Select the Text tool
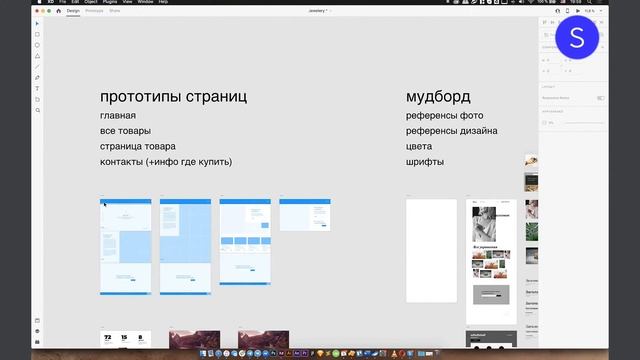This screenshot has width=640, height=360. point(37,89)
